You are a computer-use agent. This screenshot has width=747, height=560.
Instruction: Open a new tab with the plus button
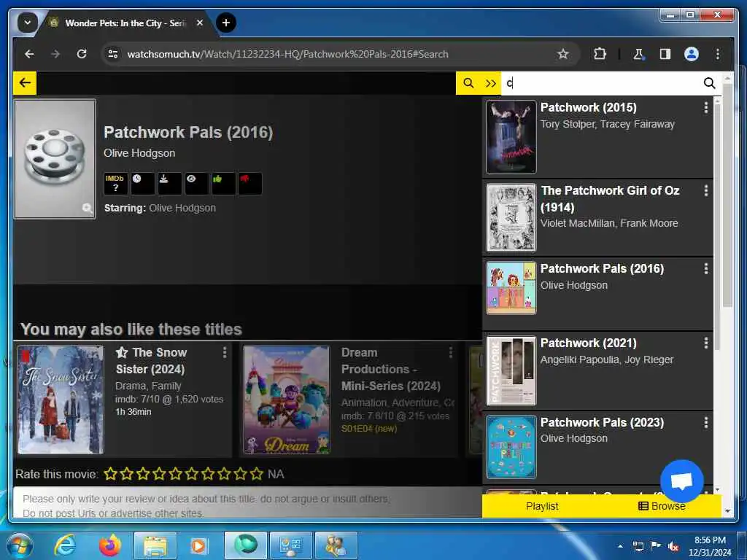pos(226,23)
